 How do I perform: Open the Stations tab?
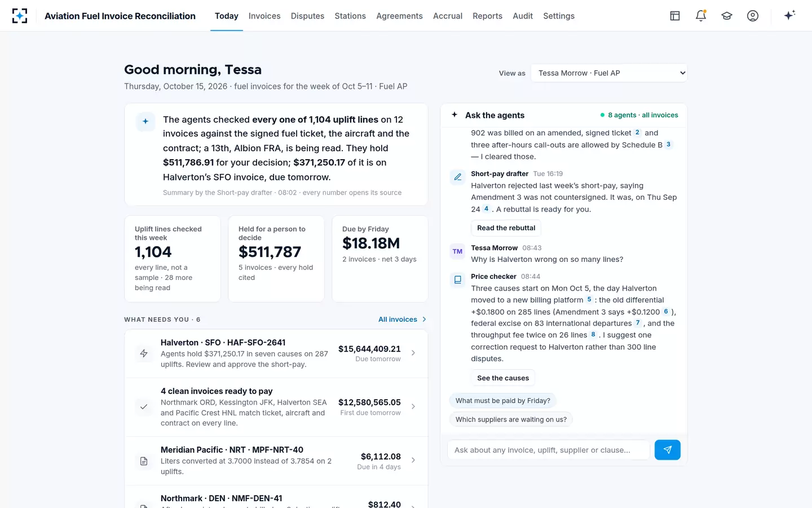click(350, 16)
